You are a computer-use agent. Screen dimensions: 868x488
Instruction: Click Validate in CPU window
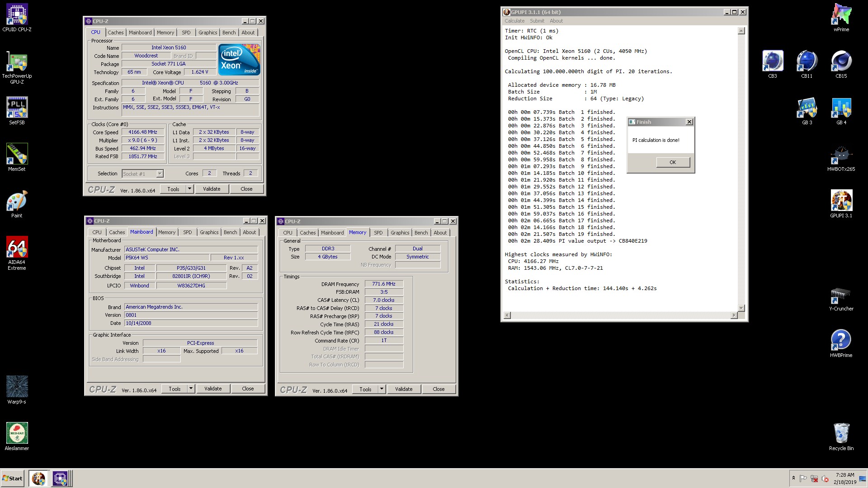pyautogui.click(x=212, y=189)
